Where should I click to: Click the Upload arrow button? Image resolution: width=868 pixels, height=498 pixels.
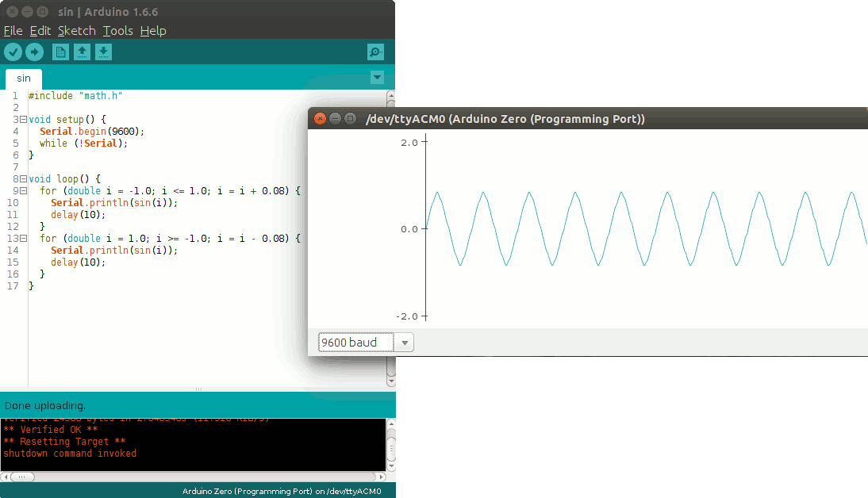tap(34, 52)
